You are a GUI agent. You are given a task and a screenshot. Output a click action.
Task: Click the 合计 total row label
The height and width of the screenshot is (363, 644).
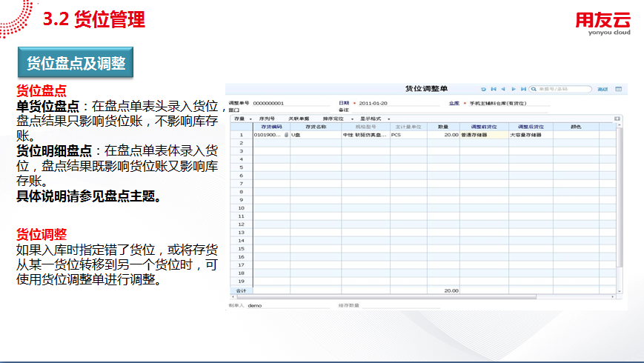click(x=242, y=290)
